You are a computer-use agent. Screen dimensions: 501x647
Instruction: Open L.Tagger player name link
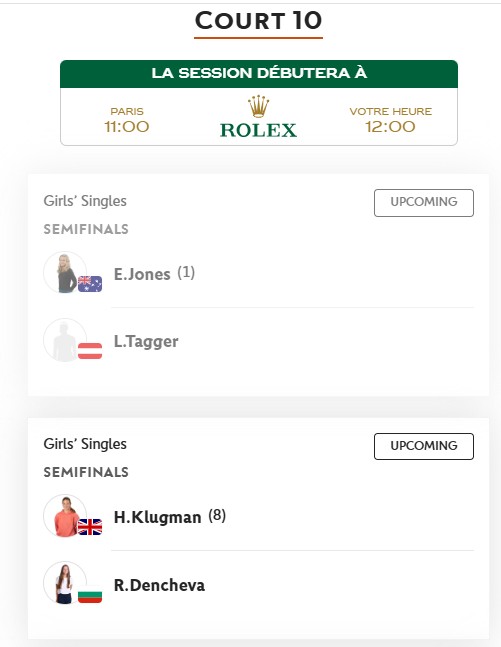pyautogui.click(x=146, y=342)
